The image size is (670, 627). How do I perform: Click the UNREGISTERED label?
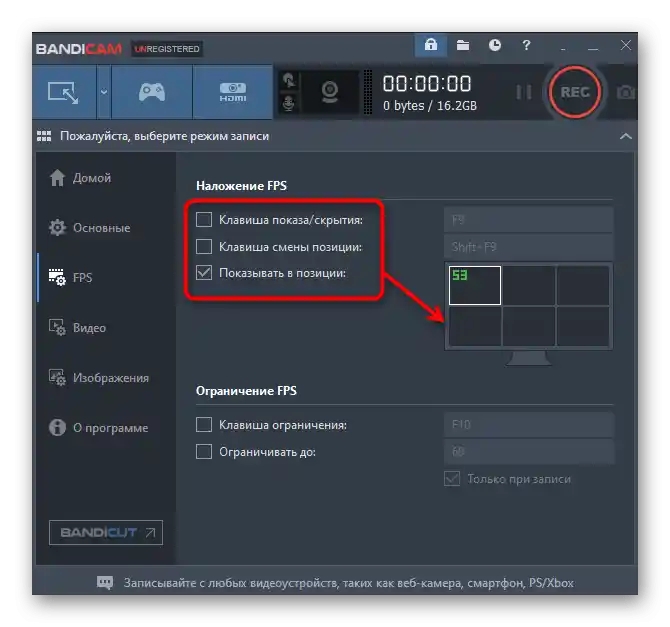(167, 49)
